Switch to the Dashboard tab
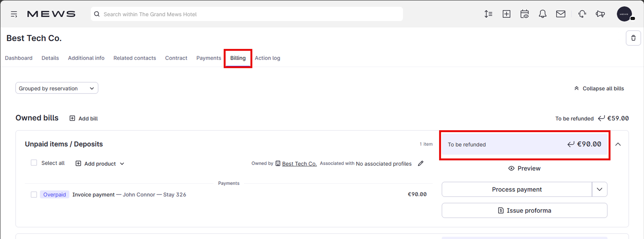 pyautogui.click(x=19, y=58)
